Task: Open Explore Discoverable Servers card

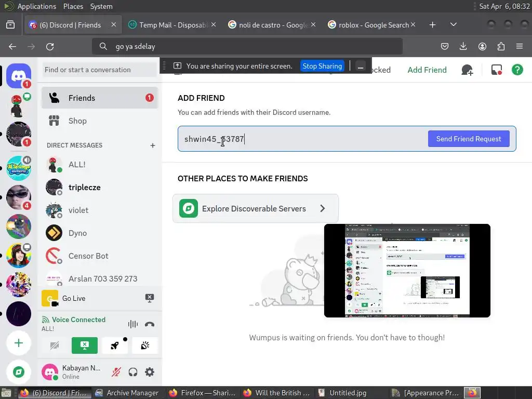Action: (256, 208)
